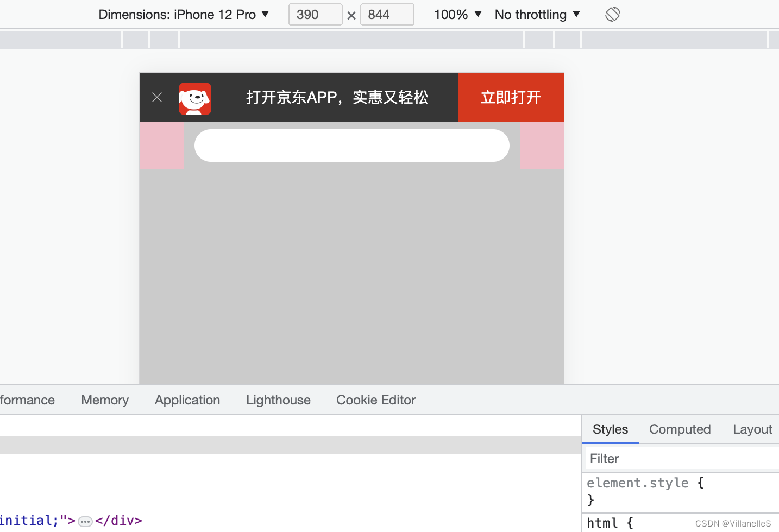779x532 pixels.
Task: Open the 100% zoom dropdown
Action: point(458,15)
